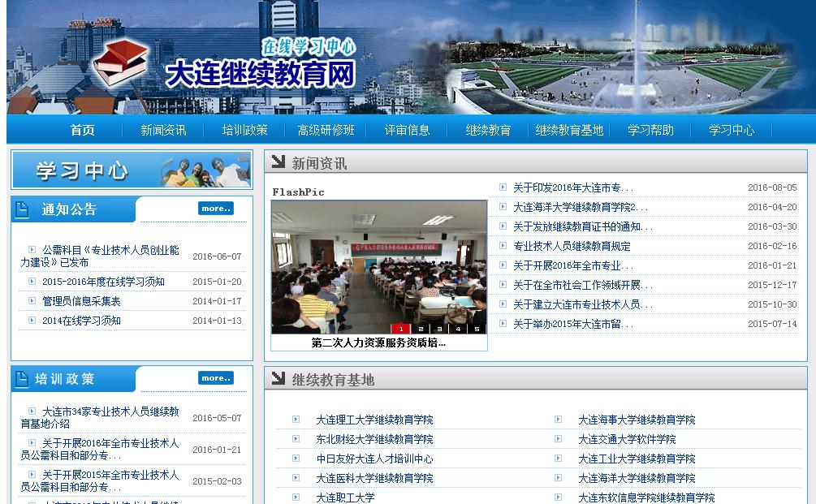The width and height of the screenshot is (816, 504).
Task: Go to 高级研修班 in the navigation bar
Action: 326,130
